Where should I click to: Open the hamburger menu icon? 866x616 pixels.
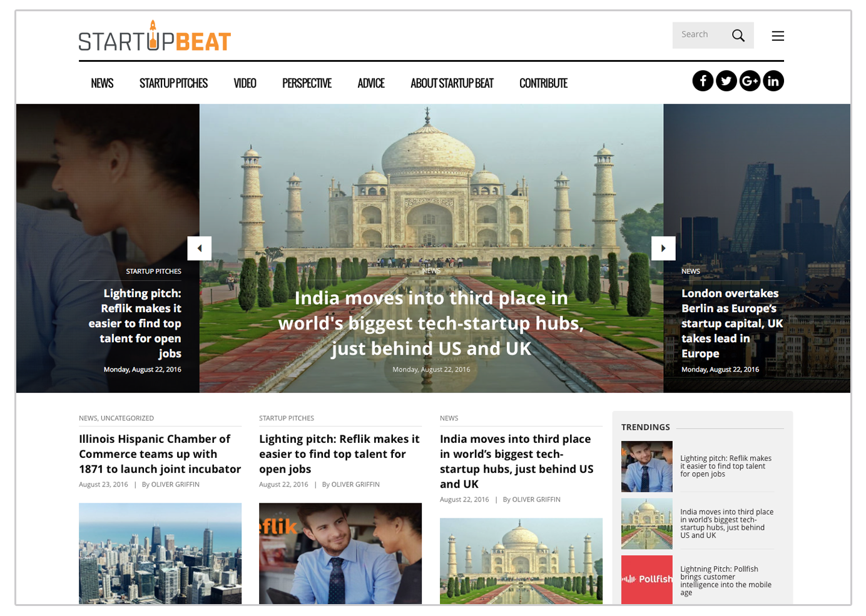coord(778,36)
